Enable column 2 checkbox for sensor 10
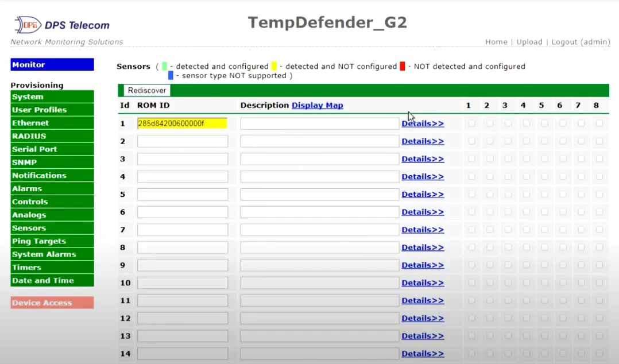Screen dimensions: 619x364 click(490, 283)
